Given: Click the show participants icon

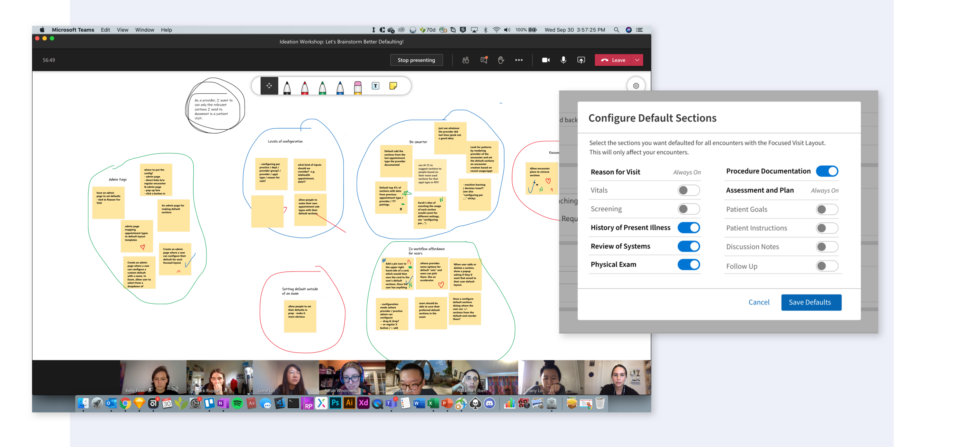Looking at the screenshot, I should point(465,60).
